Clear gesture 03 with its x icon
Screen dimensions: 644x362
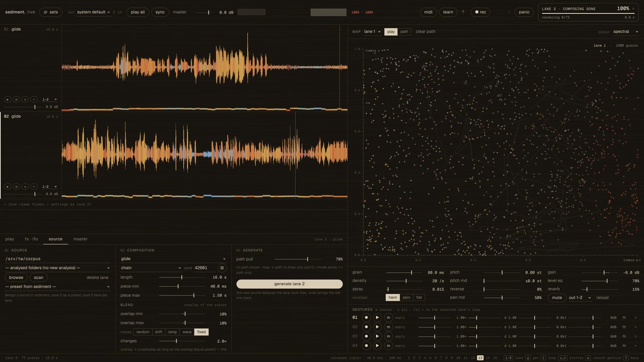point(636,336)
